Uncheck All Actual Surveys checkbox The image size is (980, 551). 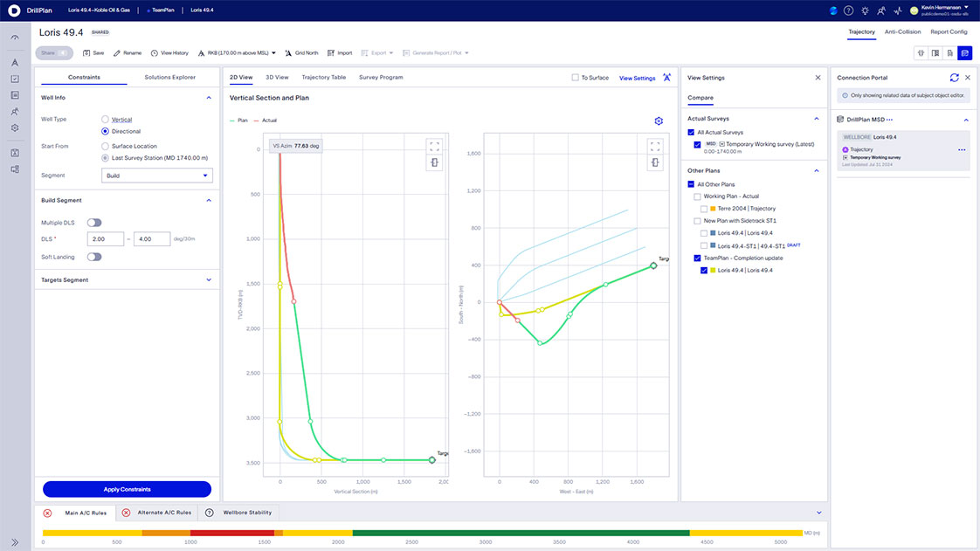click(x=691, y=133)
